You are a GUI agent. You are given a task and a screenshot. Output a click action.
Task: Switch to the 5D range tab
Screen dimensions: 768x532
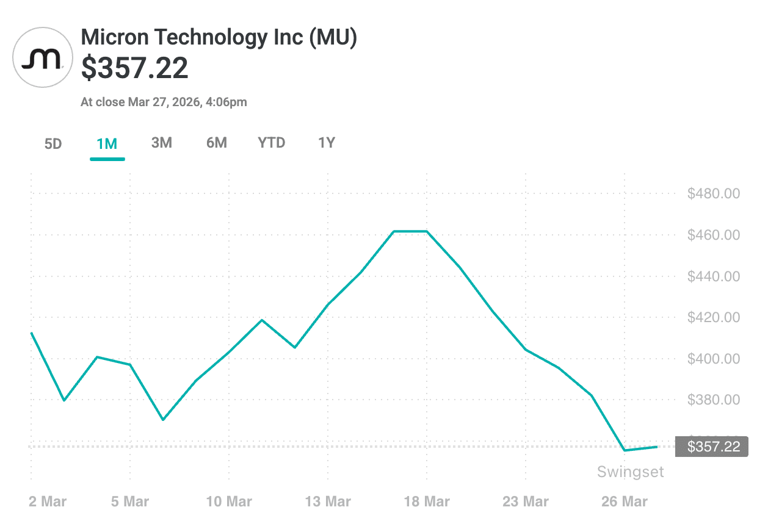[53, 144]
